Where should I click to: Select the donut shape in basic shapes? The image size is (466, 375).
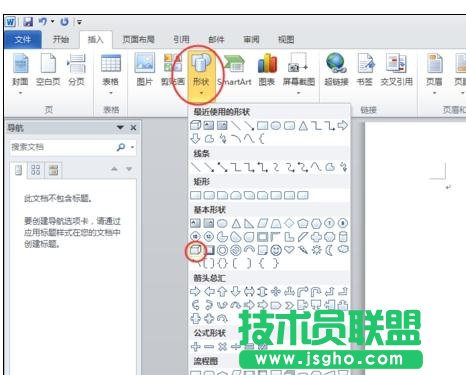tap(222, 250)
